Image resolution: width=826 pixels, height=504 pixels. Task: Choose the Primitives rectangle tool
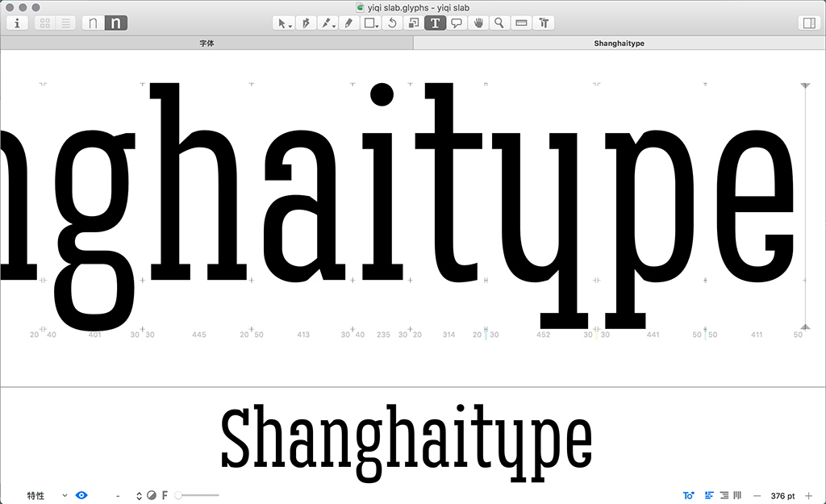click(370, 23)
